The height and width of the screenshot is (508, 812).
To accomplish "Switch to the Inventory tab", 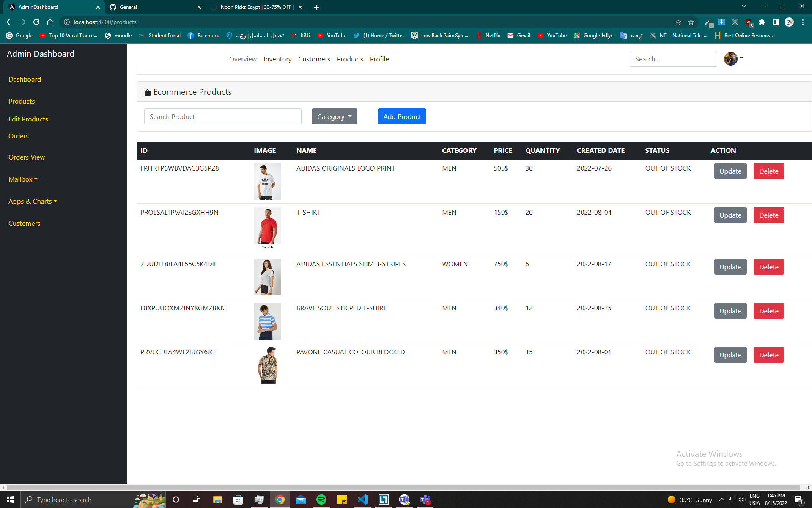I will pyautogui.click(x=277, y=59).
